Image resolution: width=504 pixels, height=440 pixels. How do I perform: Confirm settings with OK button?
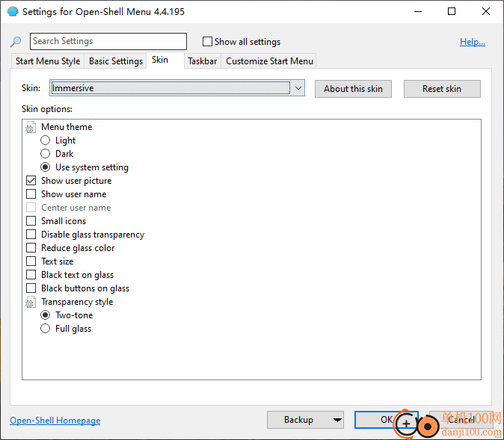[x=387, y=420]
